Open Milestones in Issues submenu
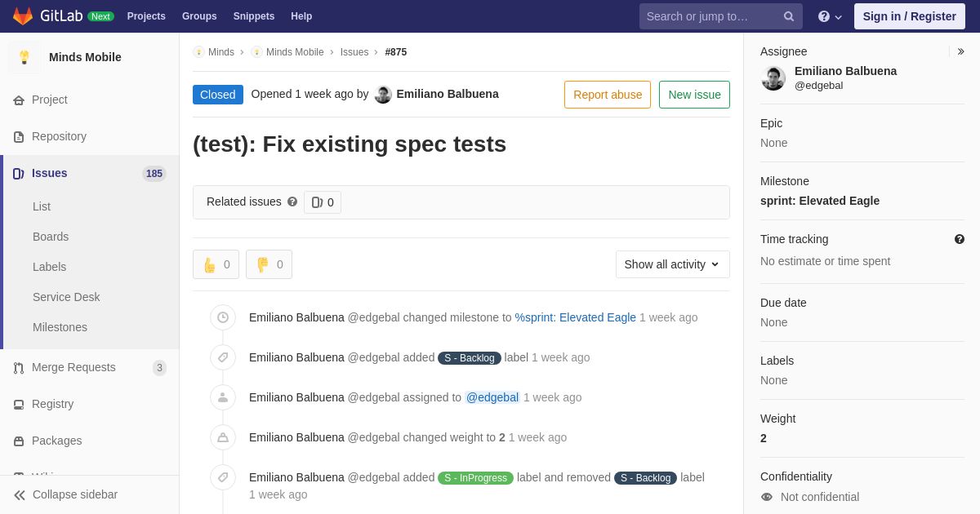Image resolution: width=980 pixels, height=514 pixels. 60,327
